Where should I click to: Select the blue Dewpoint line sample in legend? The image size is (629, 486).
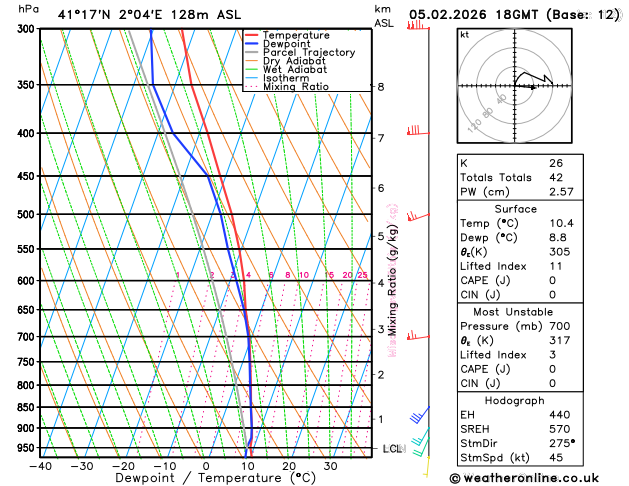(x=252, y=44)
